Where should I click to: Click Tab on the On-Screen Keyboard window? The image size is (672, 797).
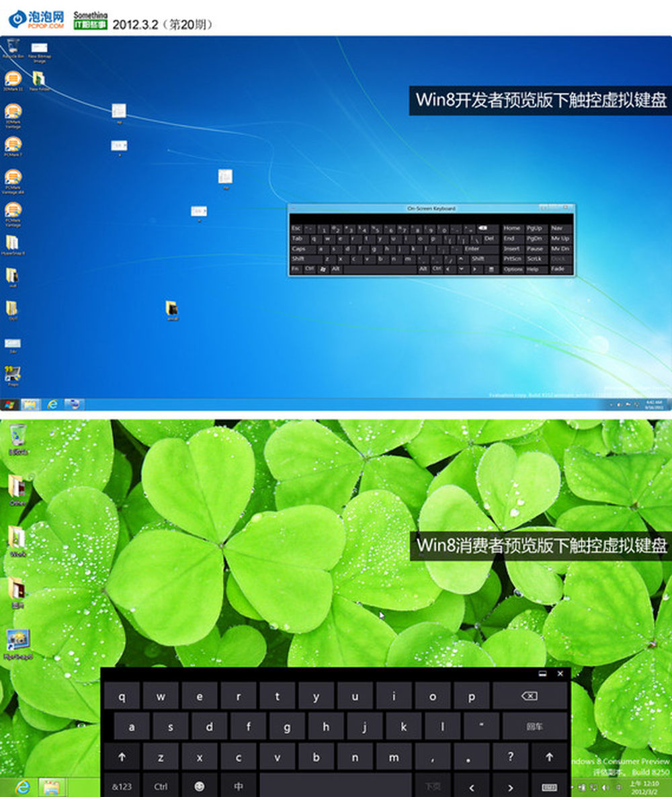pyautogui.click(x=299, y=239)
